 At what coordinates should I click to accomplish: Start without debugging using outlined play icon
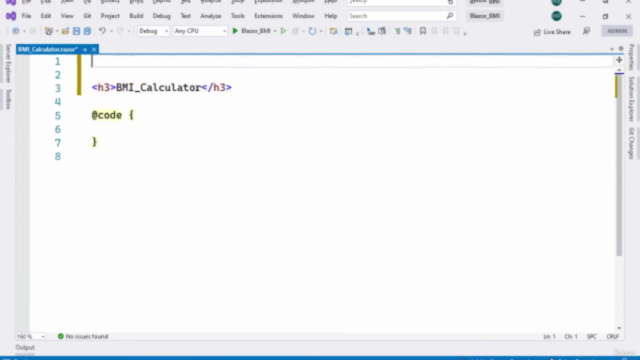(x=283, y=31)
